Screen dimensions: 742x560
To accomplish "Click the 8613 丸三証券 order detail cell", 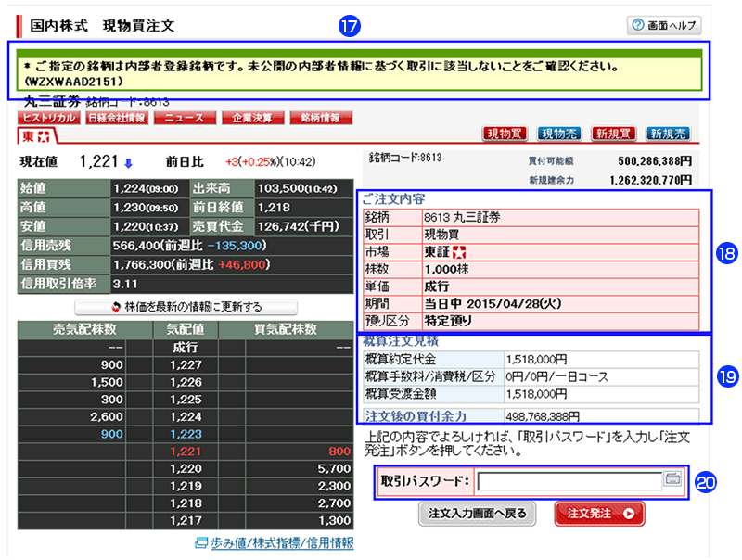I will coord(560,218).
